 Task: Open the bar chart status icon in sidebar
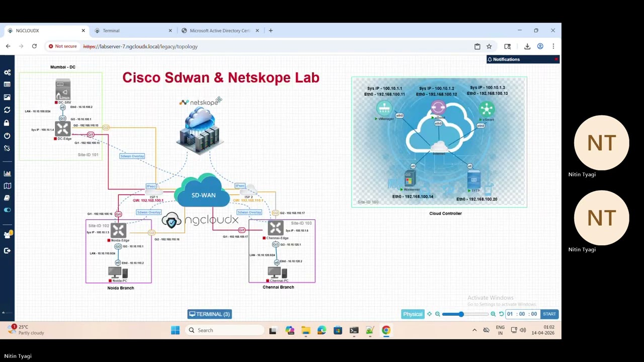[7, 173]
